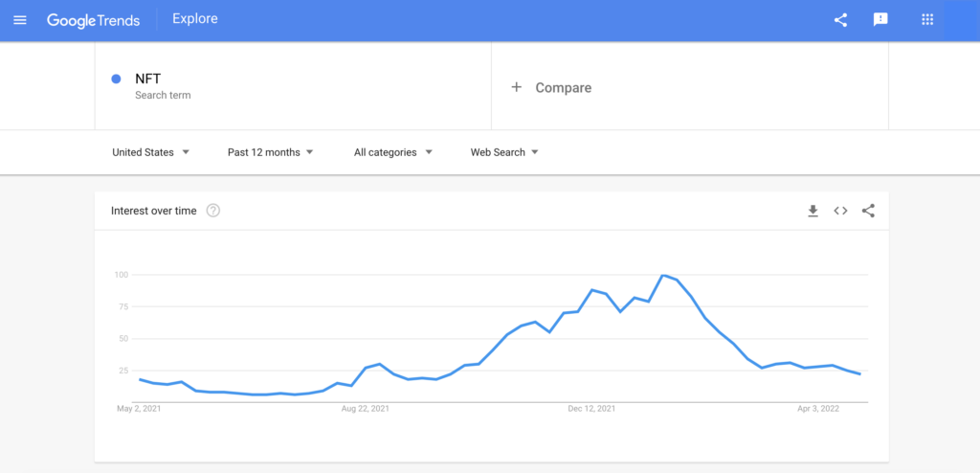
Task: Open the hamburger main menu
Action: pos(20,20)
